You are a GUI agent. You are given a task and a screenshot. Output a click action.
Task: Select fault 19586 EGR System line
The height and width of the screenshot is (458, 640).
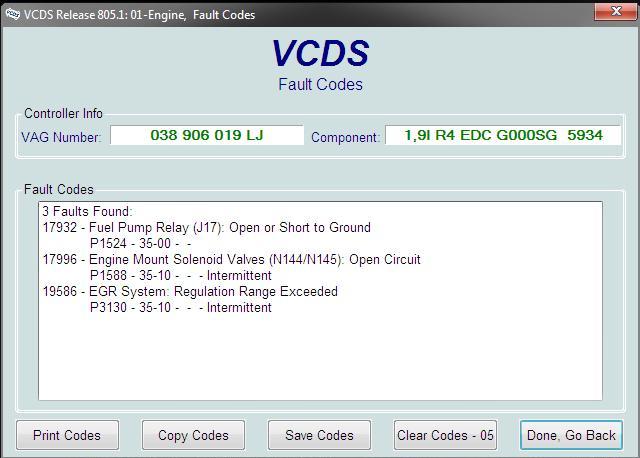tap(190, 291)
